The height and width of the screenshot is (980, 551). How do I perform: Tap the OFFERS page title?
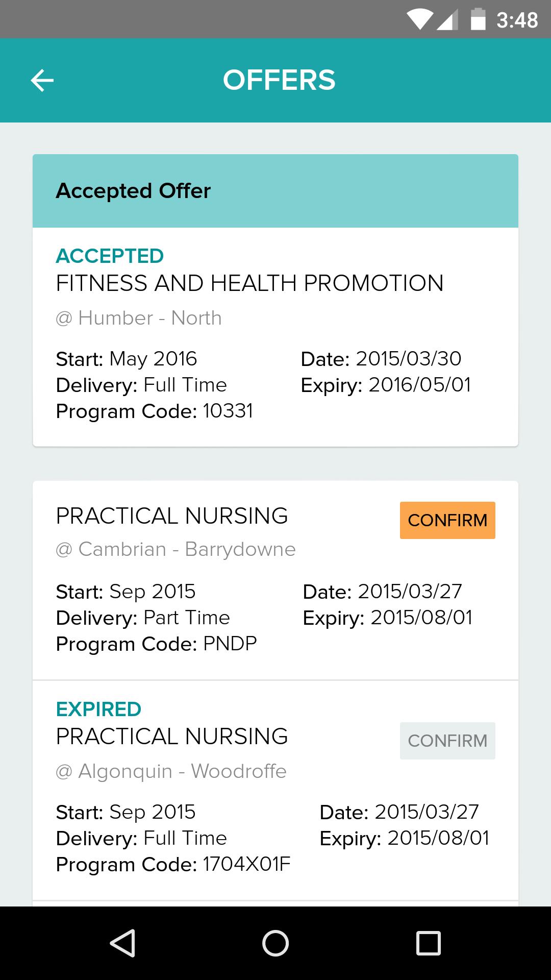click(279, 81)
